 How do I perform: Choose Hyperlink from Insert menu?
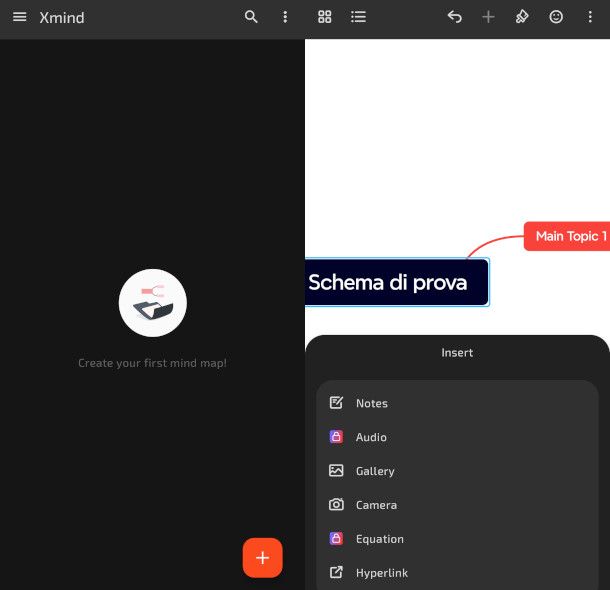457,572
